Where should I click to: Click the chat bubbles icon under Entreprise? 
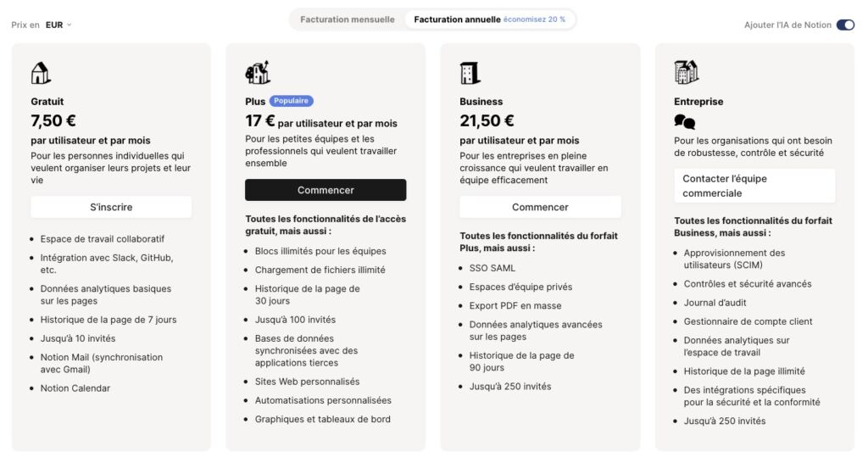tap(684, 122)
